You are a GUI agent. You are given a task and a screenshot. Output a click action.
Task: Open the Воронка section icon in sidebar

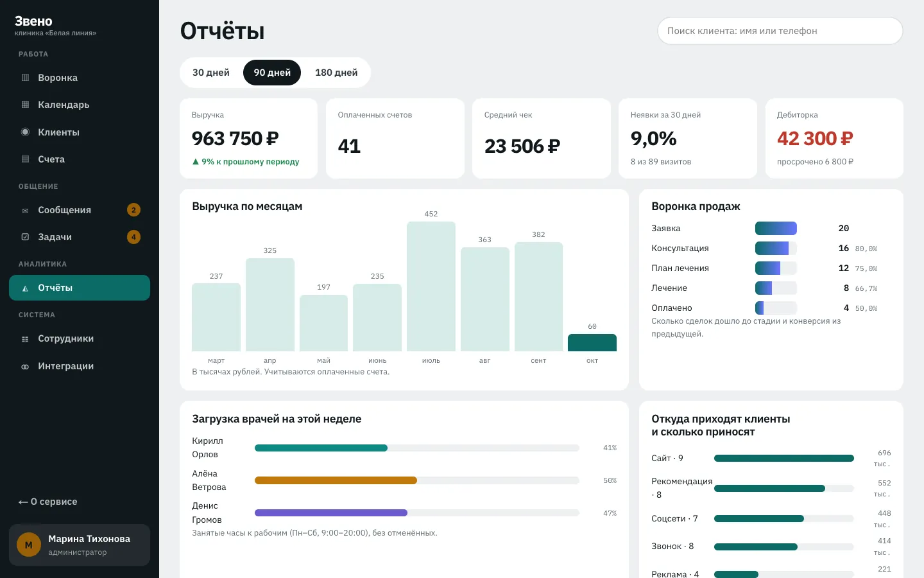click(26, 78)
